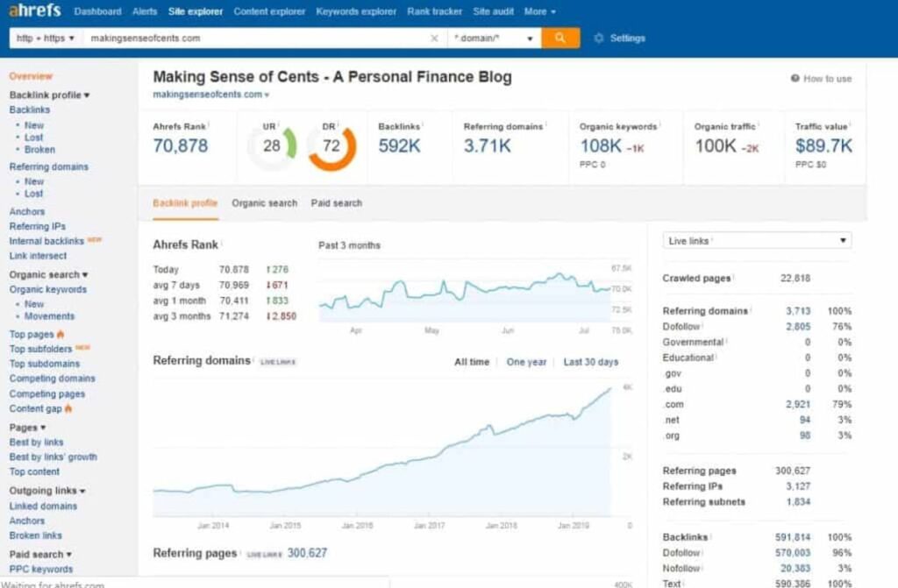The width and height of the screenshot is (898, 588).
Task: Open the Top content sidebar link
Action: (34, 471)
